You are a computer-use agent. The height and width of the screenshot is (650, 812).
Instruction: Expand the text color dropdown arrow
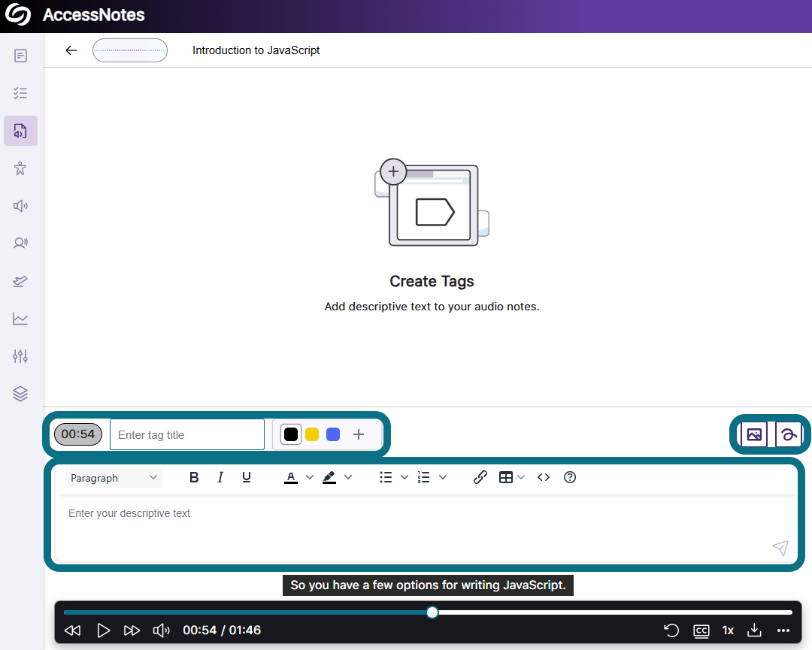coord(310,477)
